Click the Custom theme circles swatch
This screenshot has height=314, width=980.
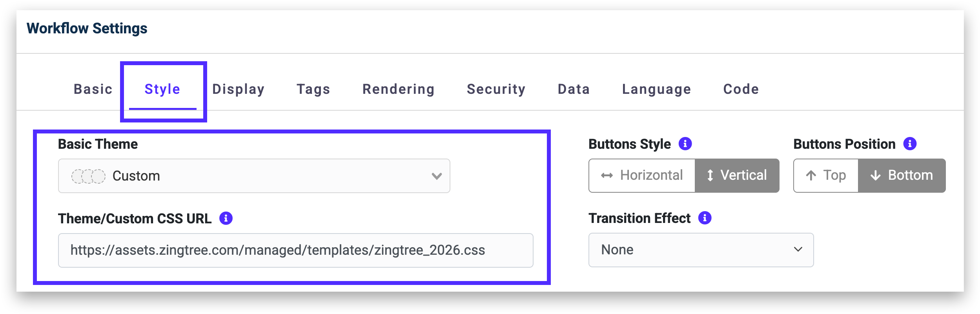(x=88, y=176)
